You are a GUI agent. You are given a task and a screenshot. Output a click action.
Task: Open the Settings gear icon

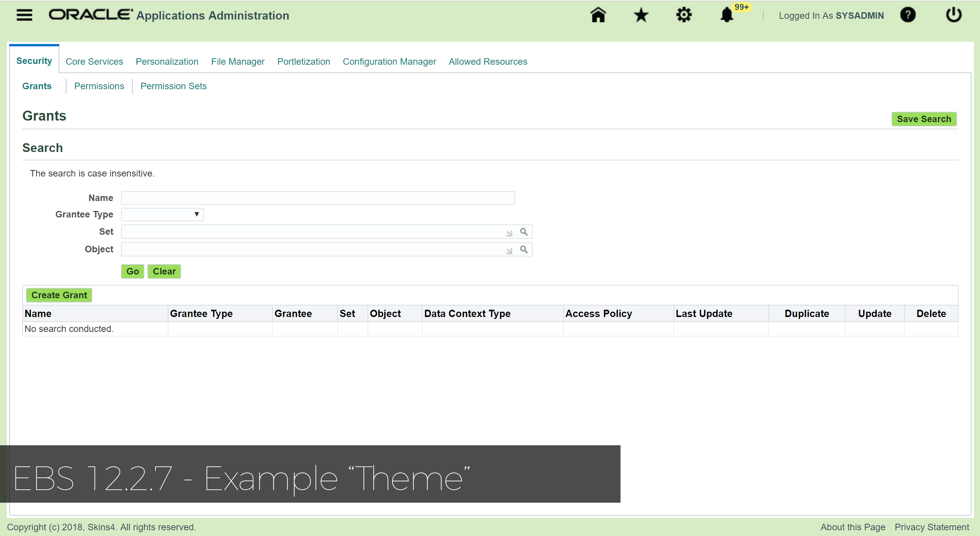point(684,15)
